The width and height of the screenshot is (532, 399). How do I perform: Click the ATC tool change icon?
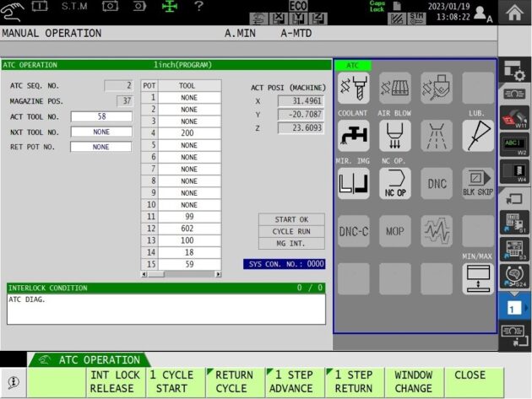(x=354, y=88)
